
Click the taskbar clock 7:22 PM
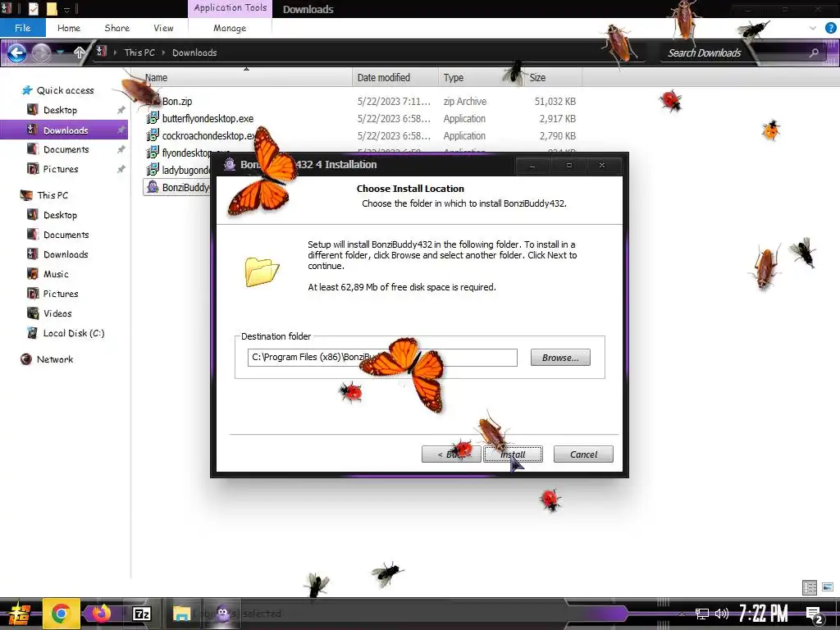pyautogui.click(x=764, y=614)
